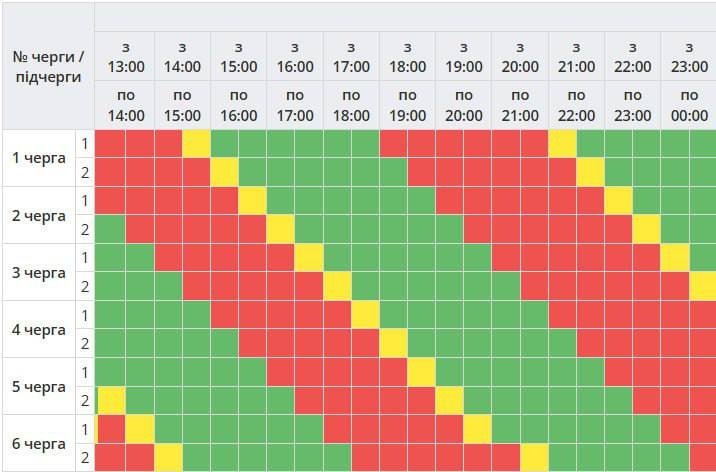Image resolution: width=716 pixels, height=472 pixels.
Task: Select the yellow cell in 2 черга subqueue 2 under 16:00
Action: [x=280, y=229]
